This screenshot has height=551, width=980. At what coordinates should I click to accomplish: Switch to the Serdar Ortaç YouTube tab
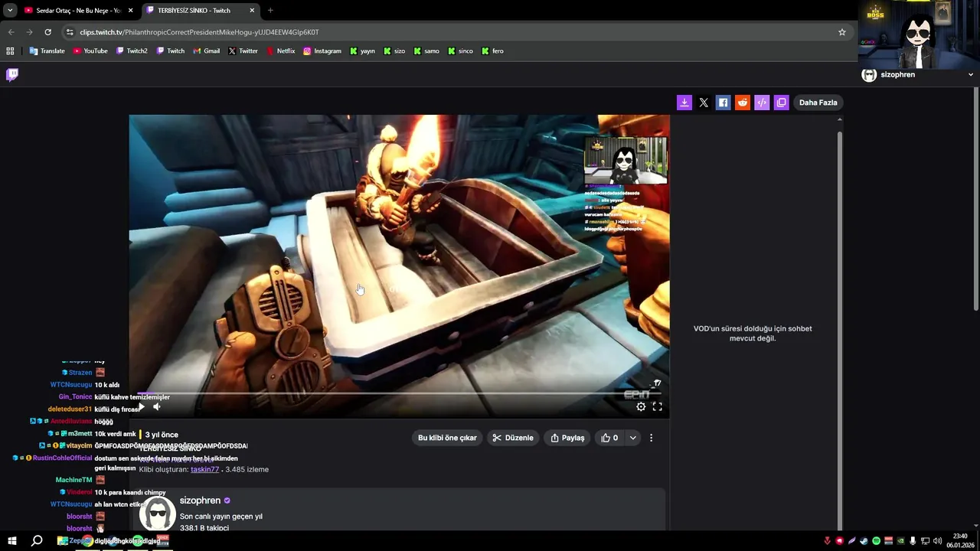[x=77, y=11]
